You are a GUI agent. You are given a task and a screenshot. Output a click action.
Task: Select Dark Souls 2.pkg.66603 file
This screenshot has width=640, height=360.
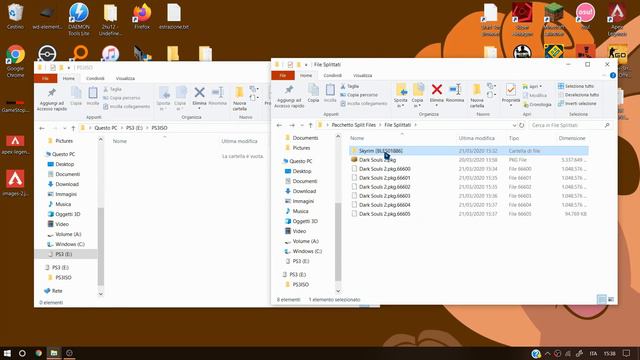point(469,196)
